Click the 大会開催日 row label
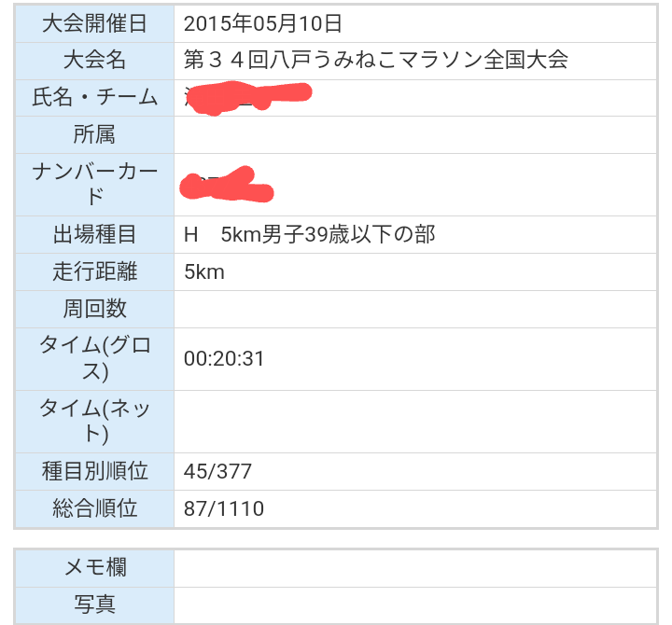 click(x=94, y=23)
